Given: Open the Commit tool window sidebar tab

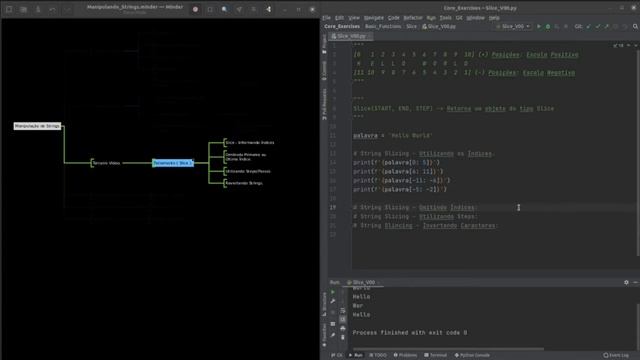Looking at the screenshot, I should click(324, 70).
